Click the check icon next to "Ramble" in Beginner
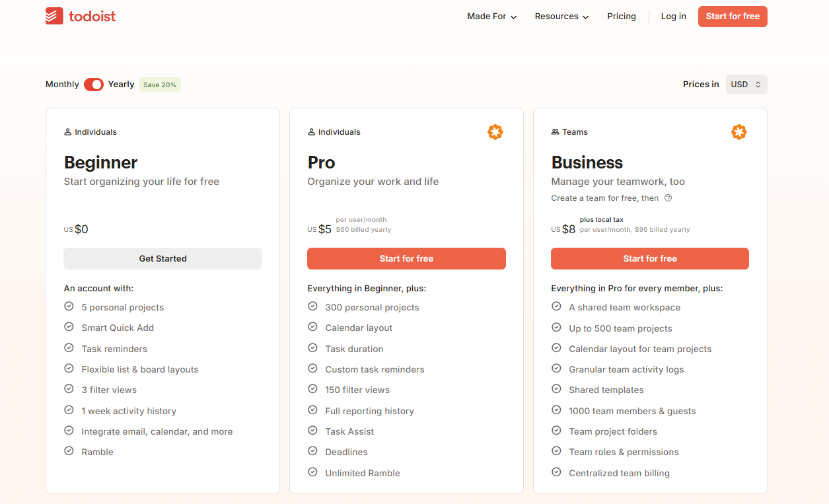This screenshot has width=829, height=504. coord(69,451)
